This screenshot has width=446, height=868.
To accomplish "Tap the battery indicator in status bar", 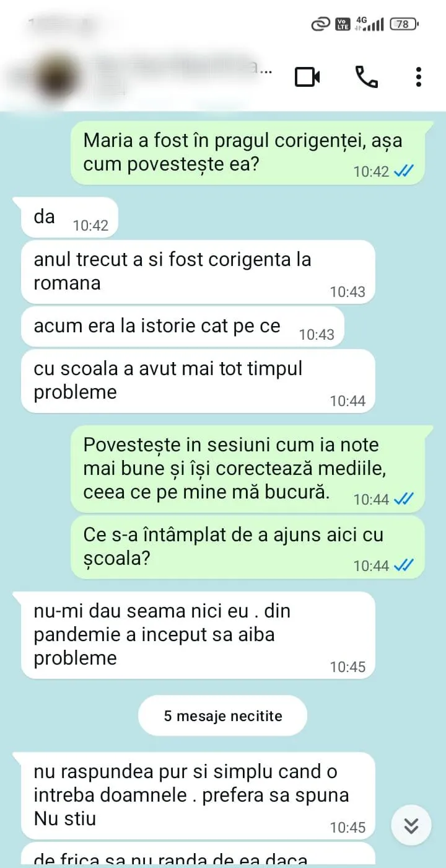I will click(x=404, y=24).
